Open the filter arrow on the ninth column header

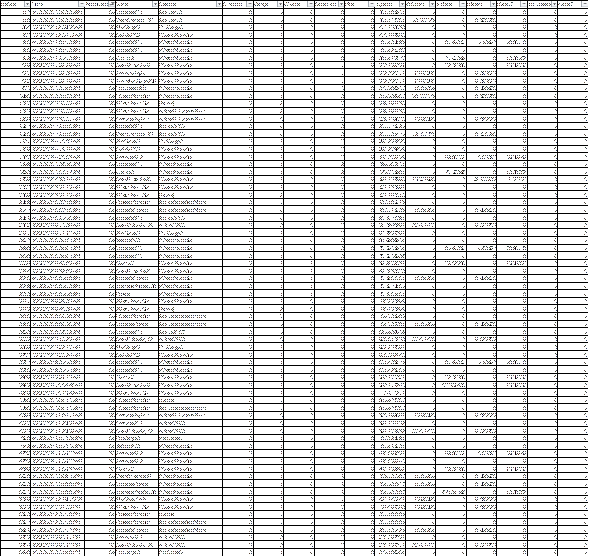(341, 4)
